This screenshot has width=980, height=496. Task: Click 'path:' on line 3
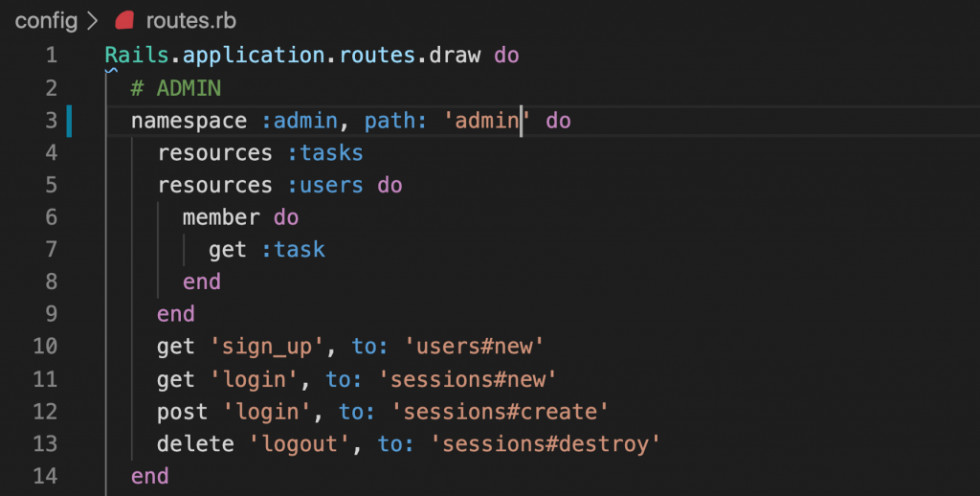(395, 120)
